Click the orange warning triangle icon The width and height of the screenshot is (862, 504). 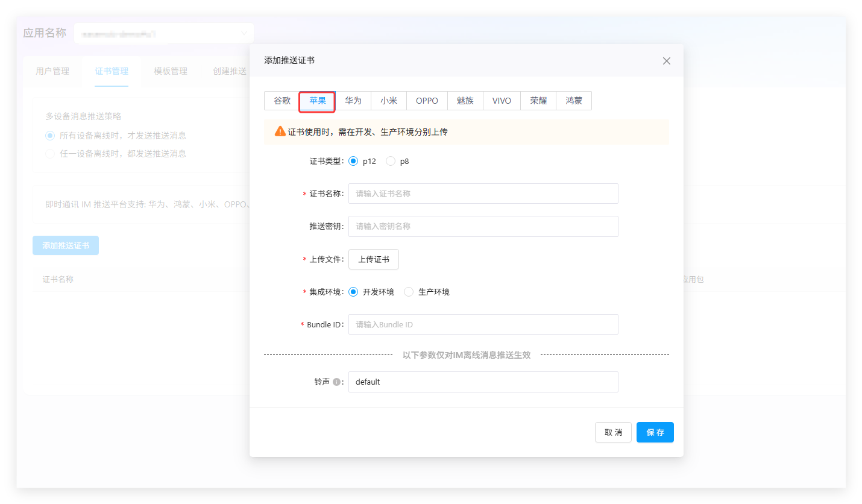click(x=280, y=131)
